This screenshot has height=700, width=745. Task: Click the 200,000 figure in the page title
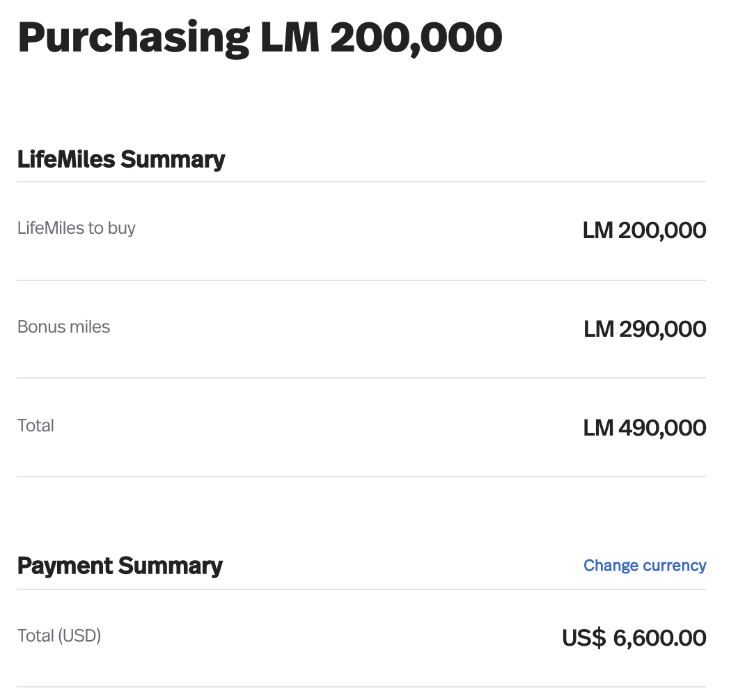point(416,38)
